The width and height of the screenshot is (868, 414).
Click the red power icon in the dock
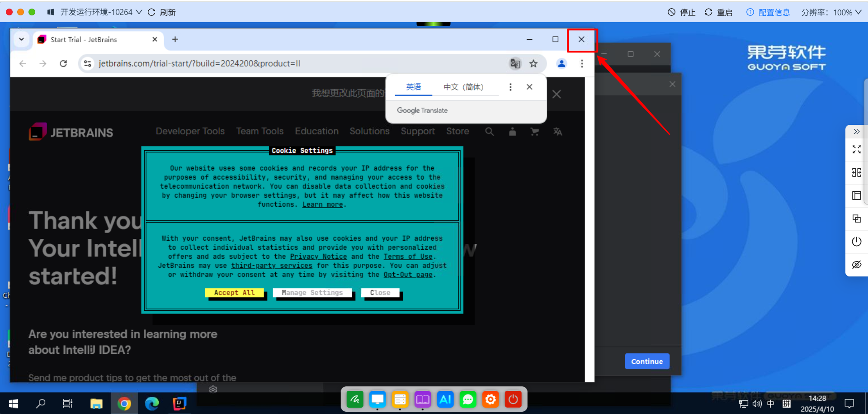[513, 400]
